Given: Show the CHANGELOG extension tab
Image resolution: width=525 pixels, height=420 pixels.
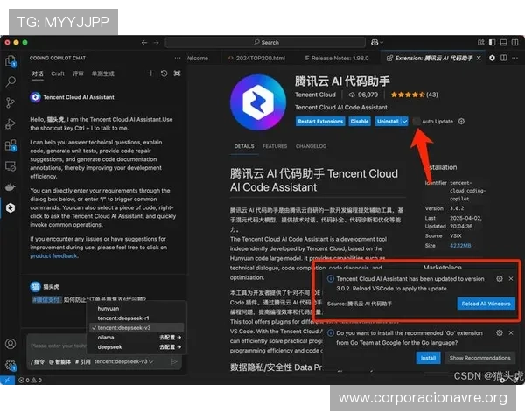Looking at the screenshot, I should pyautogui.click(x=311, y=146).
